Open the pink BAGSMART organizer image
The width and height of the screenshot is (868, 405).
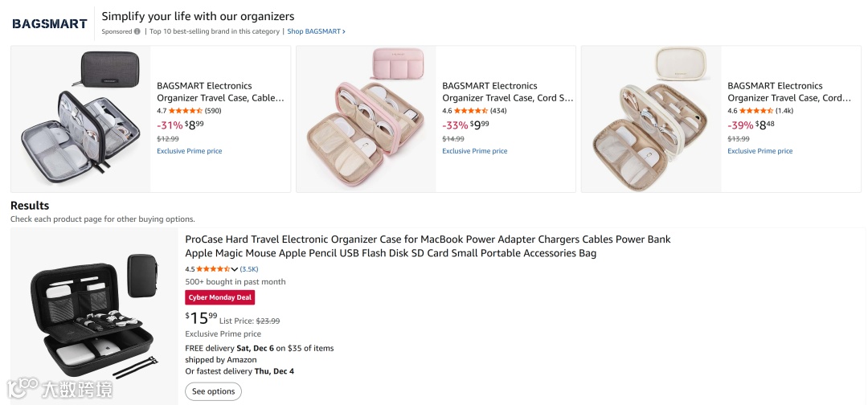366,119
